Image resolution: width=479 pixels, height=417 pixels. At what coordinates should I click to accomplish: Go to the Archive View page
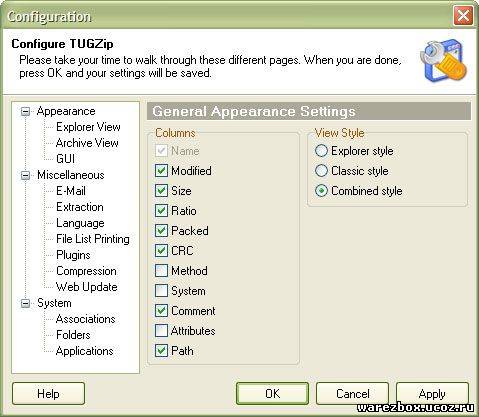[87, 143]
